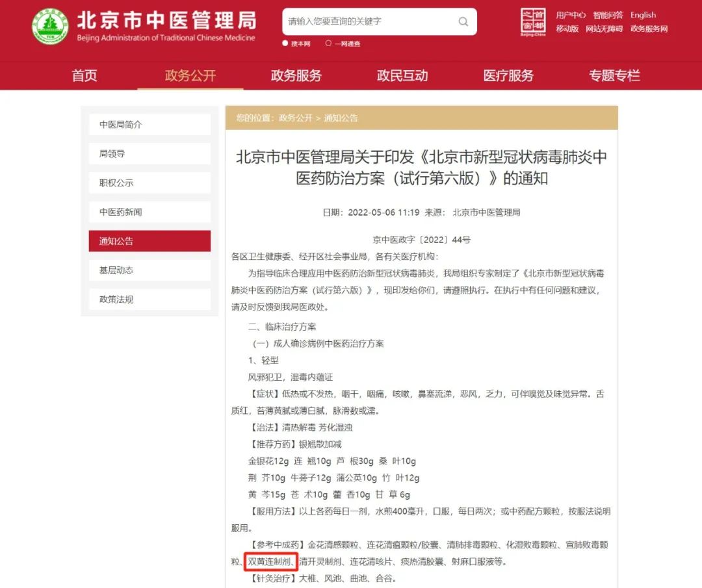Switch to the 首页 navigation tab
This screenshot has width=702, height=588.
pyautogui.click(x=84, y=76)
